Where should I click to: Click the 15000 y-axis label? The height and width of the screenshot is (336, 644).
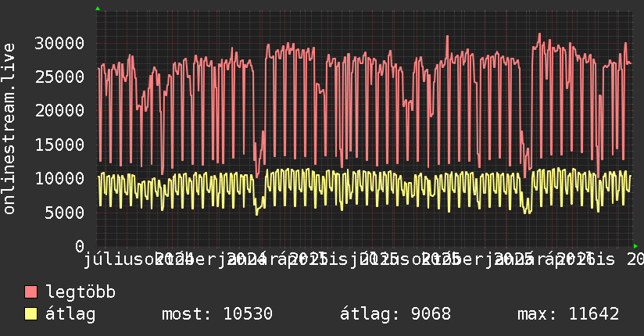59,145
